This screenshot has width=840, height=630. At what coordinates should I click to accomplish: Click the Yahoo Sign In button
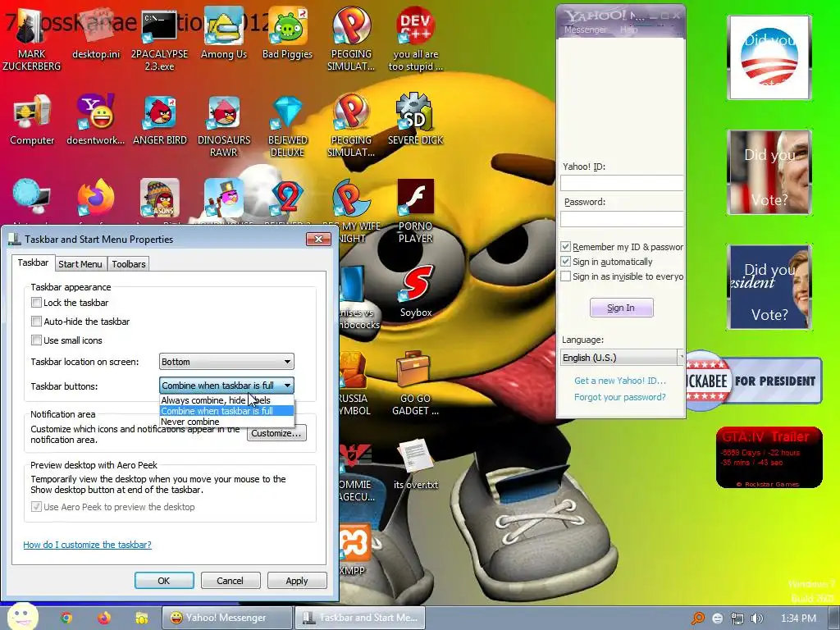pyautogui.click(x=621, y=308)
